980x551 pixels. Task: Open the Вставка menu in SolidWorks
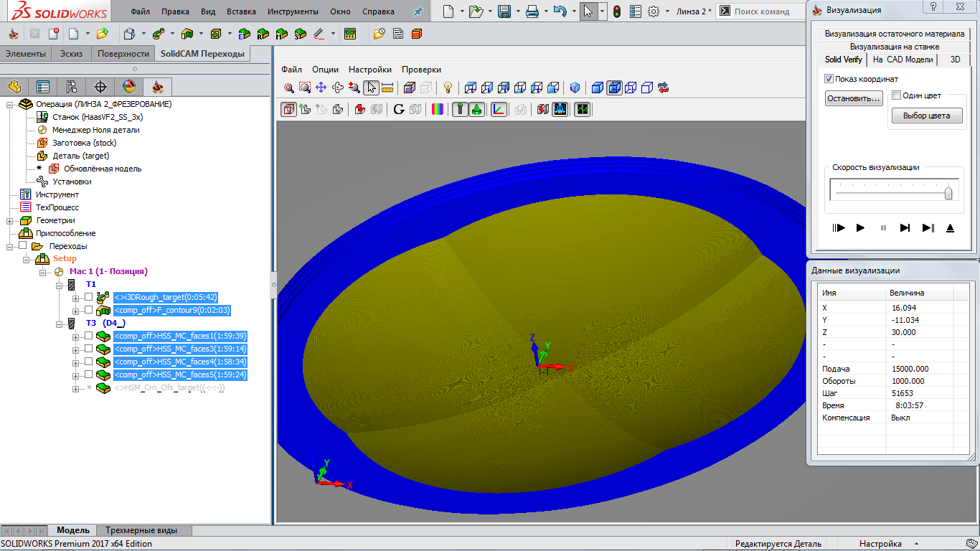point(241,11)
